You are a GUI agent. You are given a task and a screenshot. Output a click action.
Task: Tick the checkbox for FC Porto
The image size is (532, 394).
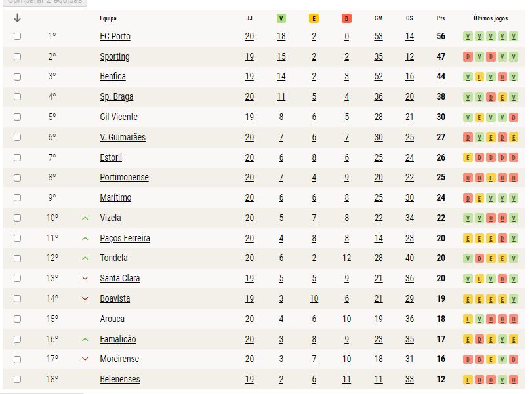(x=17, y=36)
